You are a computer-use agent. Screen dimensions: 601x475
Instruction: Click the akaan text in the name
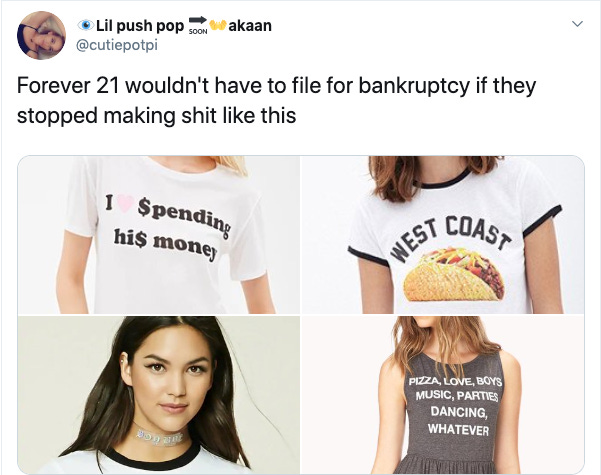click(250, 26)
